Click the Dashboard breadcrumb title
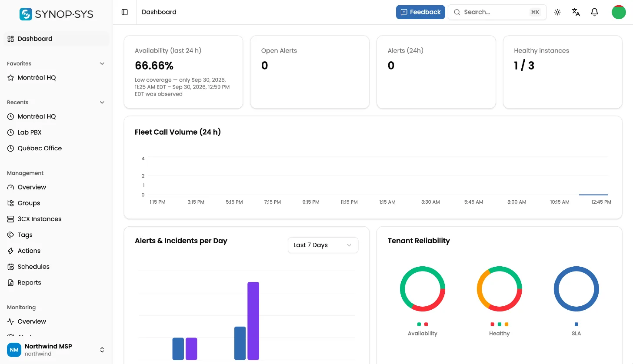 (159, 12)
